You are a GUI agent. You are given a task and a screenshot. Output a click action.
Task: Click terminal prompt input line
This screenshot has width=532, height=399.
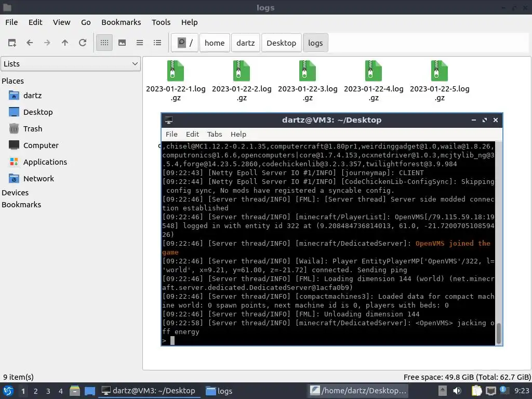(x=328, y=341)
